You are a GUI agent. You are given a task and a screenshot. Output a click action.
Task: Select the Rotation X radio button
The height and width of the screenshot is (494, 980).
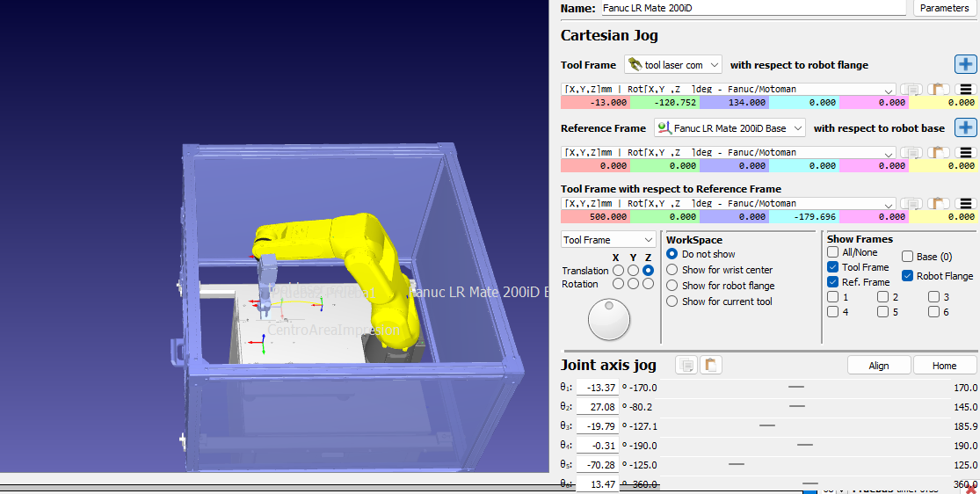pyautogui.click(x=618, y=284)
